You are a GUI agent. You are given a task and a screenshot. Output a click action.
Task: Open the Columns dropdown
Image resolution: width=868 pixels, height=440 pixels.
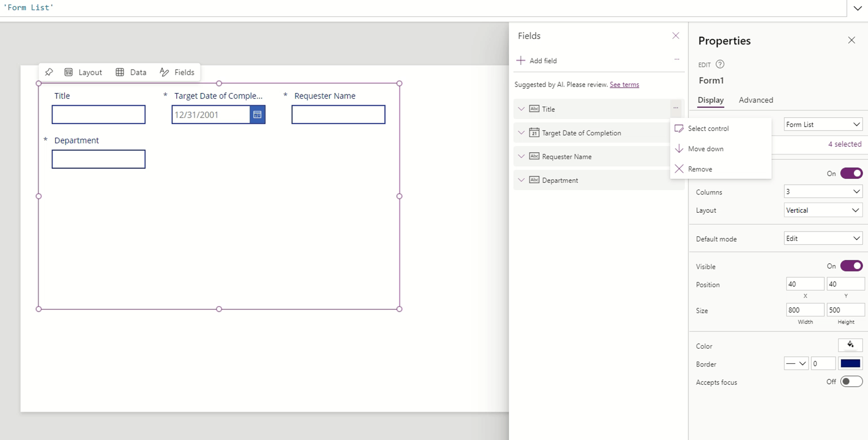click(823, 192)
